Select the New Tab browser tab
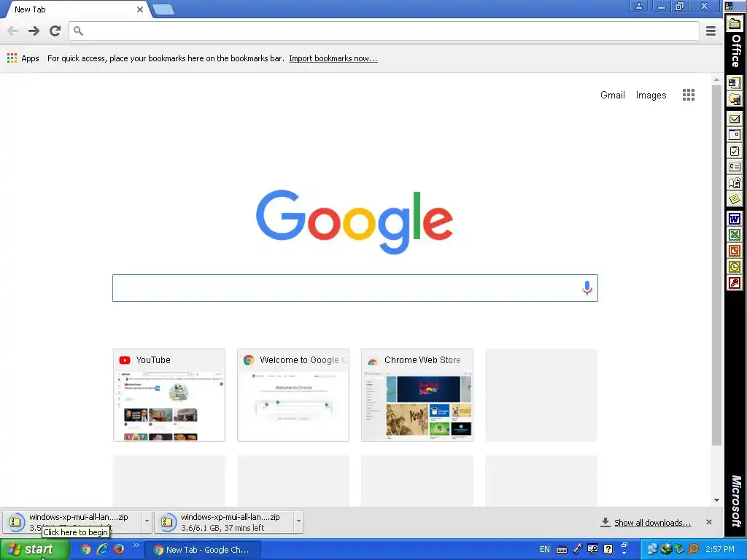The width and height of the screenshot is (747, 560). click(76, 9)
